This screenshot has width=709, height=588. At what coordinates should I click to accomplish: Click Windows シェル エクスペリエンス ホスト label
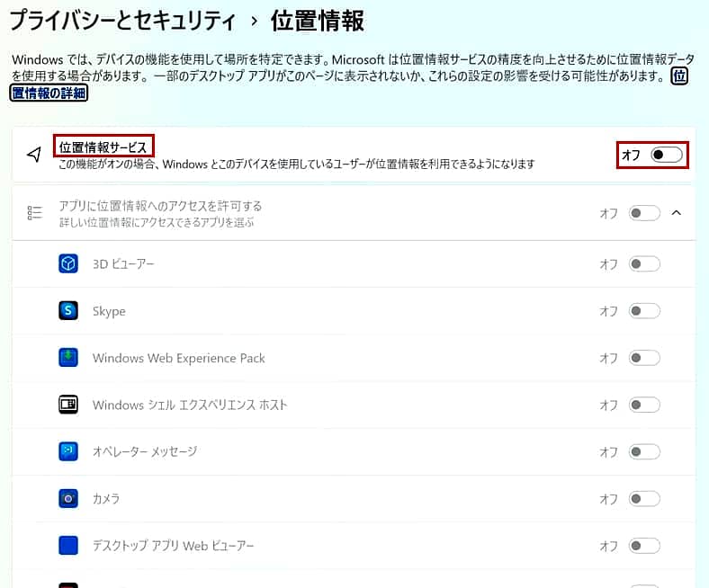click(x=190, y=405)
